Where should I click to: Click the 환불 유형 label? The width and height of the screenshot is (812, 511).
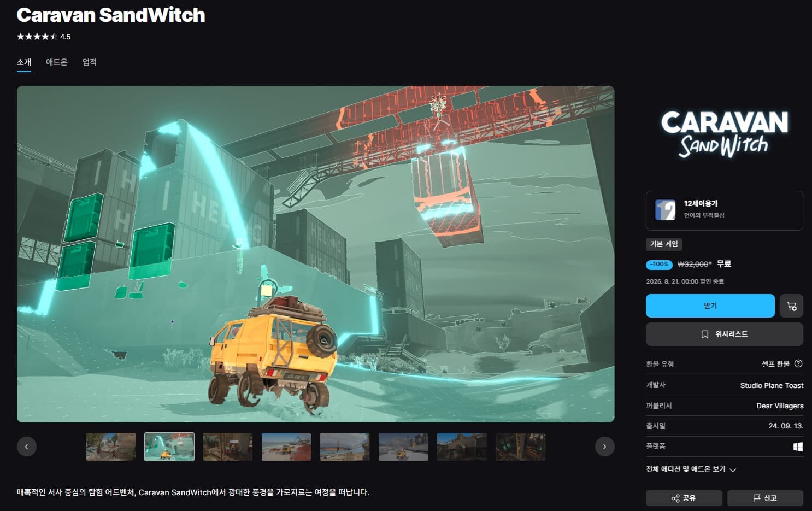click(x=660, y=364)
